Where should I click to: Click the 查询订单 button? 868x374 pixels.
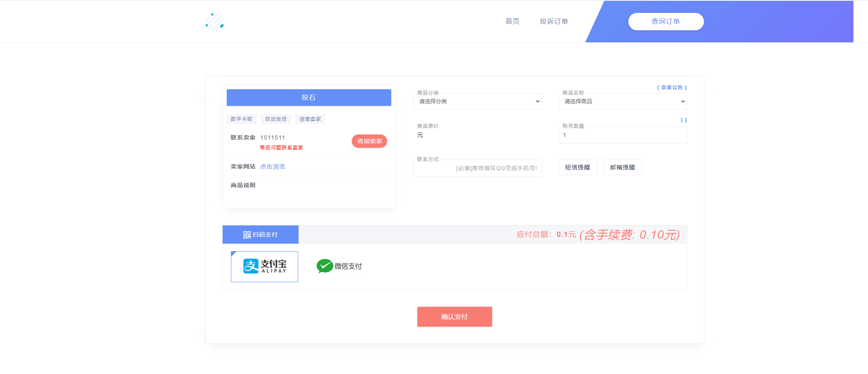click(x=666, y=22)
